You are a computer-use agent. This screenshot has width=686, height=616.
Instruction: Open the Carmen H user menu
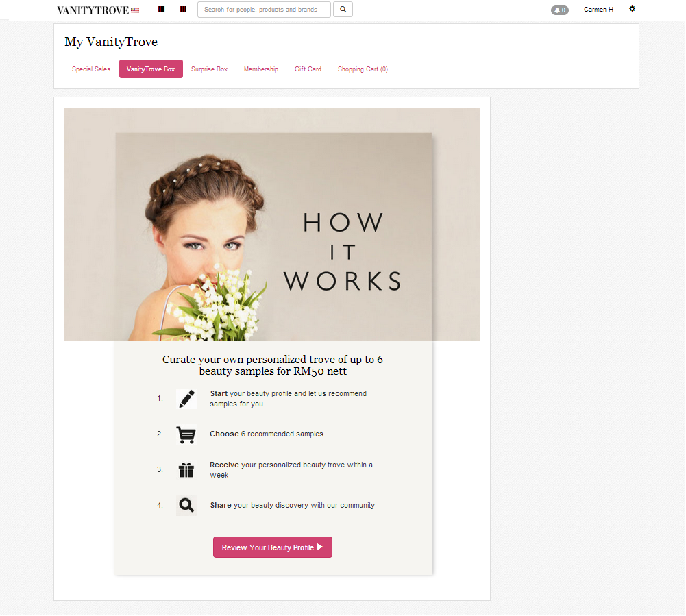pyautogui.click(x=598, y=10)
